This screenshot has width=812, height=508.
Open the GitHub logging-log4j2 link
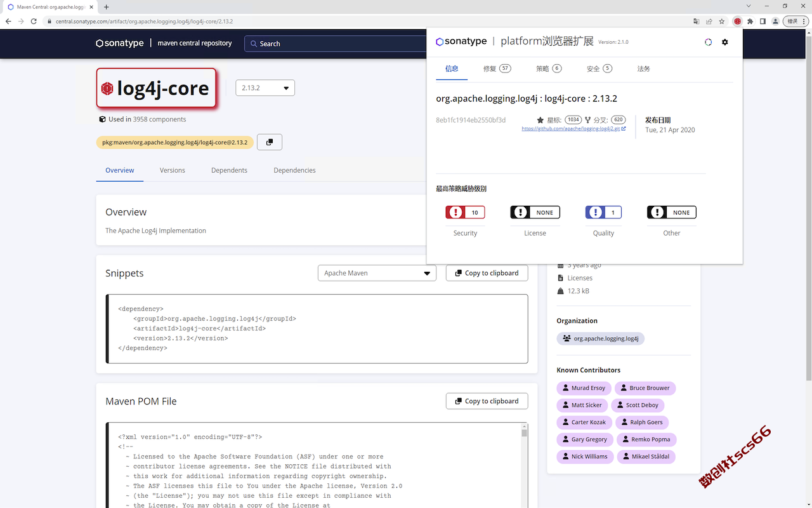573,128
